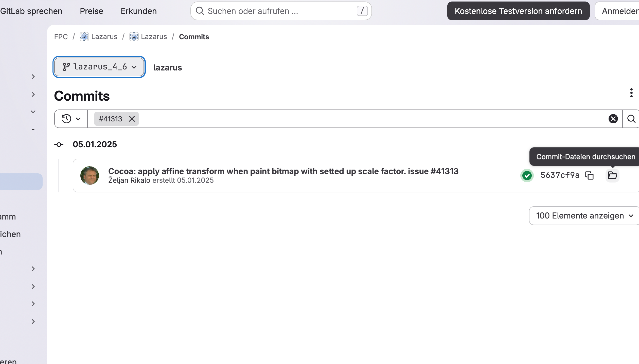Click the green pipeline passed status icon
Viewport: 639px width, 364px height.
(x=527, y=175)
